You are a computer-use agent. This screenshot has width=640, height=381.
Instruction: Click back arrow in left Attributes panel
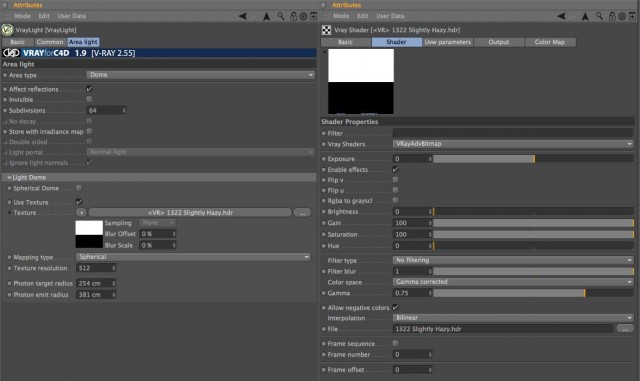tap(243, 16)
